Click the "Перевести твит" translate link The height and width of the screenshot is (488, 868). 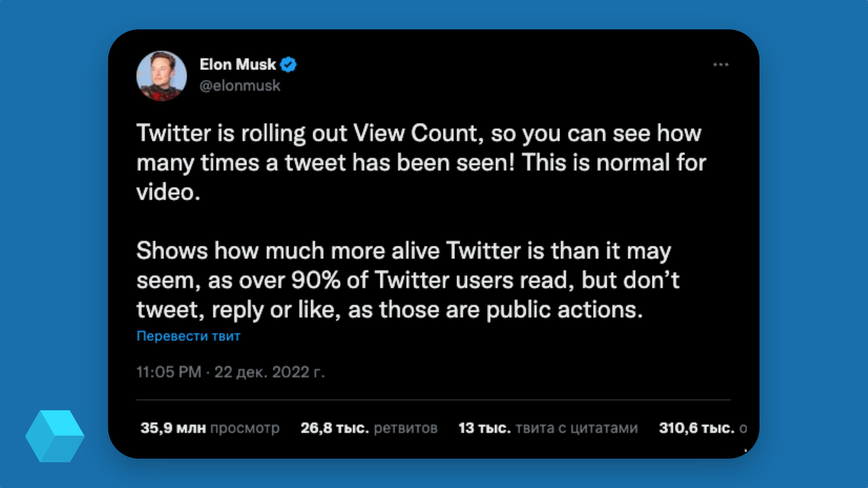tap(188, 335)
